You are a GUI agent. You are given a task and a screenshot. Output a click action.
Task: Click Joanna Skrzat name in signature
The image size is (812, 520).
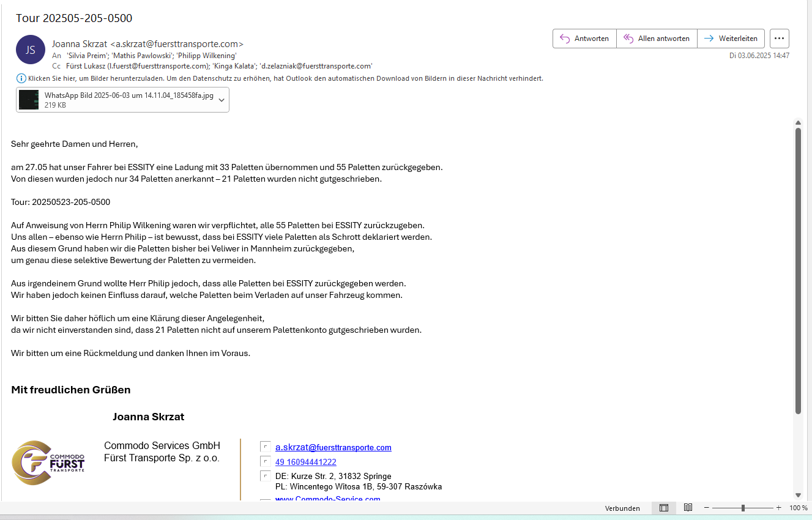click(148, 417)
